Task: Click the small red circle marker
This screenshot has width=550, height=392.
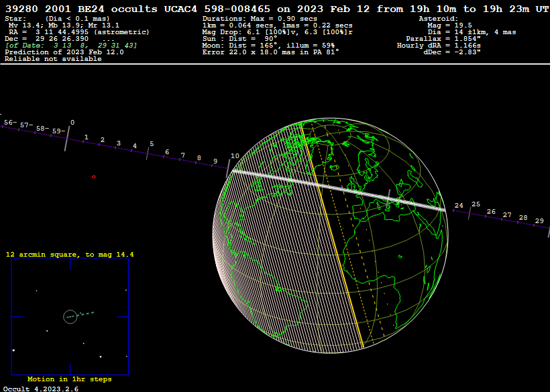Action: tap(94, 177)
